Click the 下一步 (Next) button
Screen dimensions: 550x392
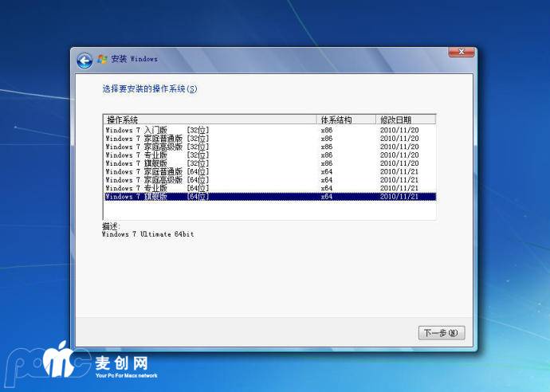(441, 333)
